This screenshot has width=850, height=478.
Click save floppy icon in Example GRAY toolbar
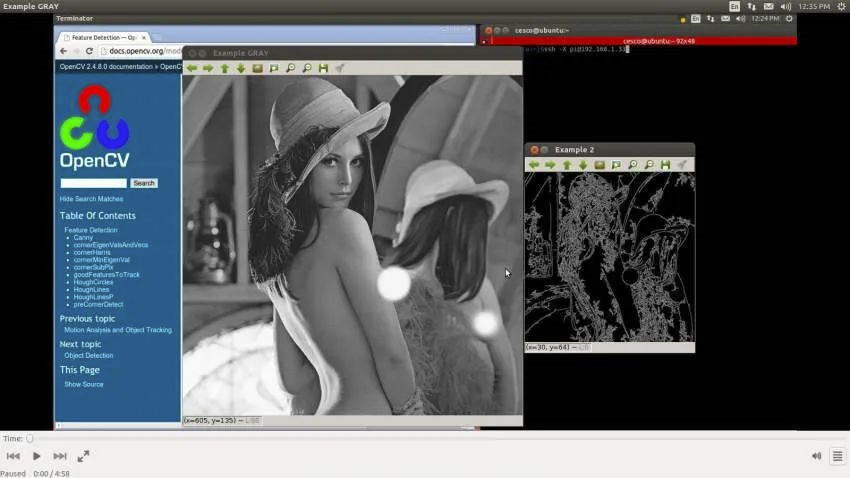pyautogui.click(x=323, y=68)
